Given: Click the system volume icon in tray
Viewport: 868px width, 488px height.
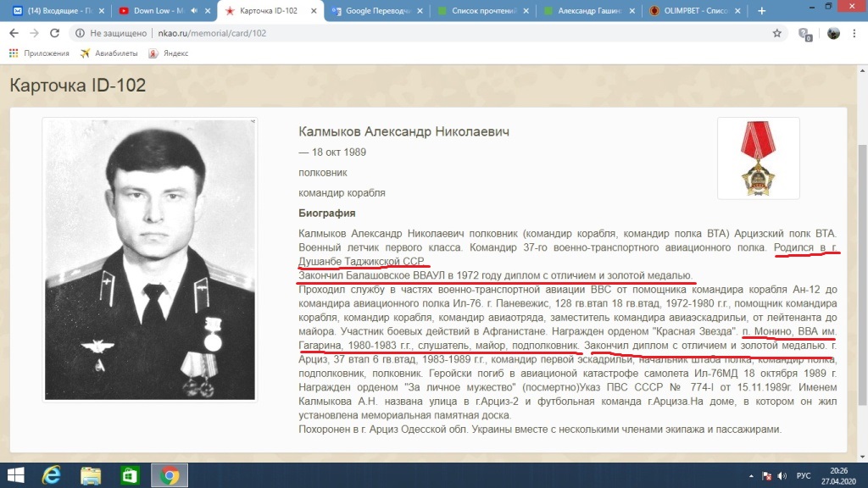Looking at the screenshot, I should point(782,476).
